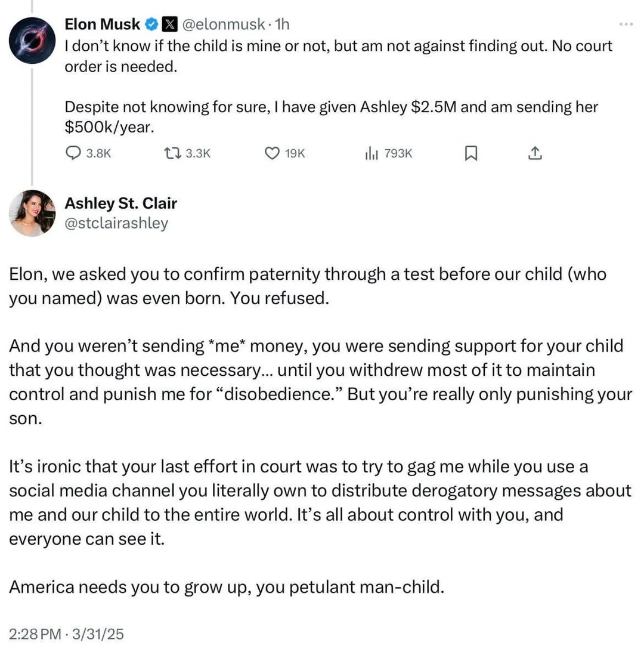
Task: Click the reply speech bubble icon
Action: (73, 153)
